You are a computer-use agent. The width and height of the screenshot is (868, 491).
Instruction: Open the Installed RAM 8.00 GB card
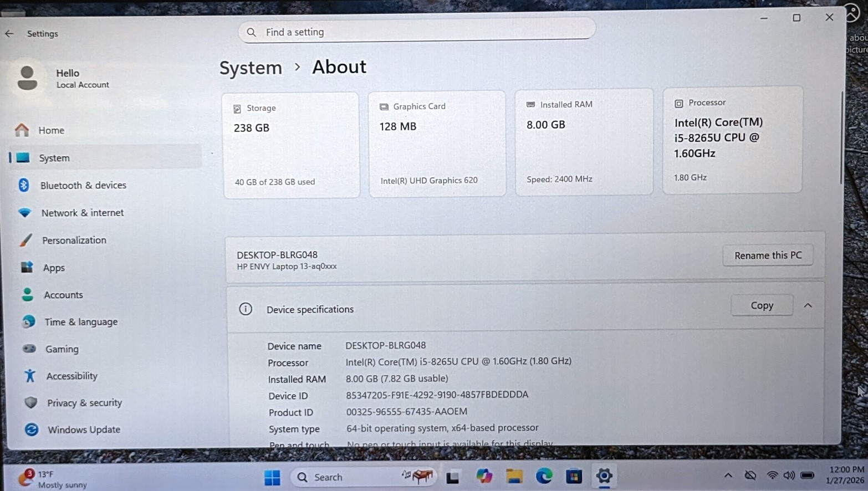click(x=584, y=142)
